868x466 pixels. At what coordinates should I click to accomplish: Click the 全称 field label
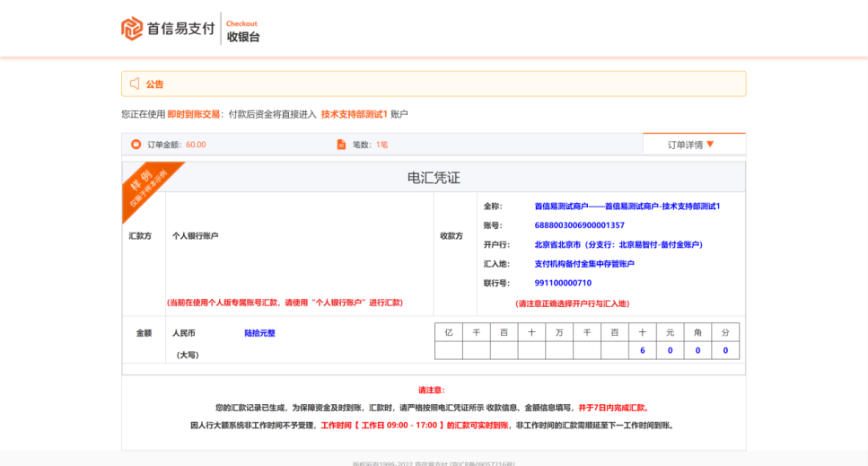coord(493,206)
